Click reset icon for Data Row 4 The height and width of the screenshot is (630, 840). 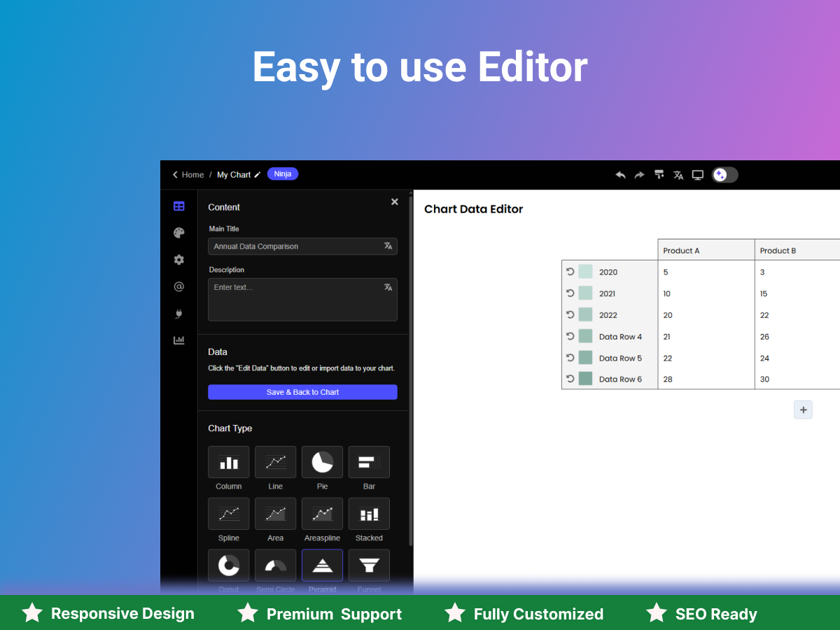570,336
